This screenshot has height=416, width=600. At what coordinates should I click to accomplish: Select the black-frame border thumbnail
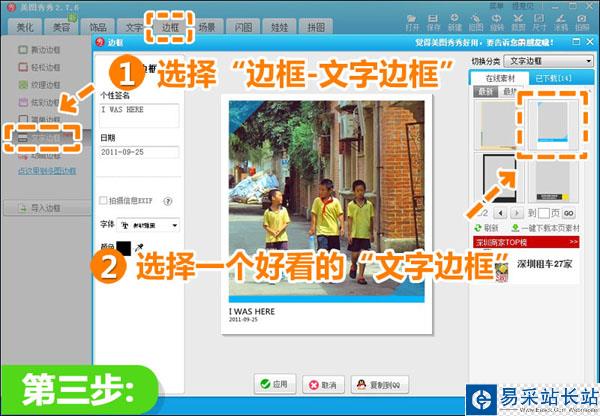click(499, 178)
